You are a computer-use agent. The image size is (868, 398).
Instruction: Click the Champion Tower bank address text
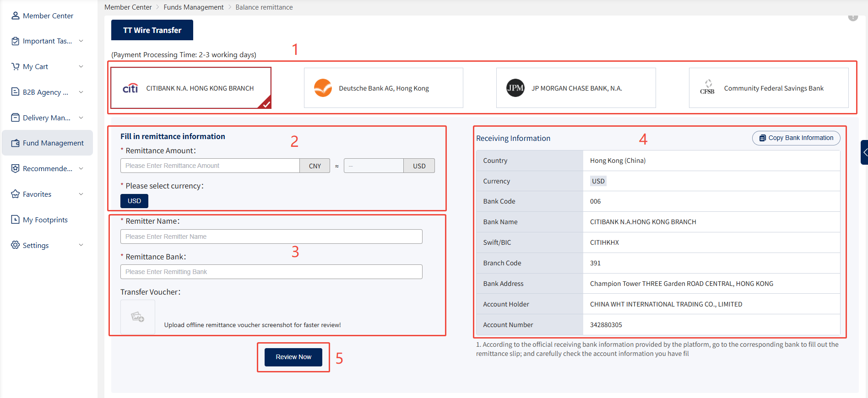[682, 284]
